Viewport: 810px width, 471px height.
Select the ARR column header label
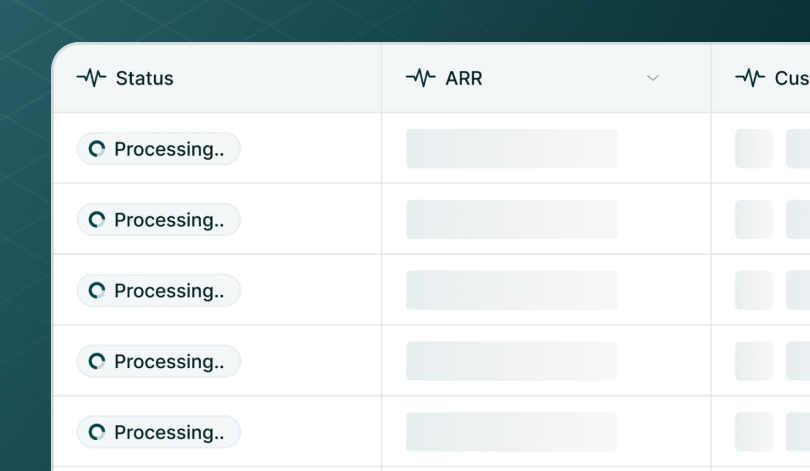[464, 78]
